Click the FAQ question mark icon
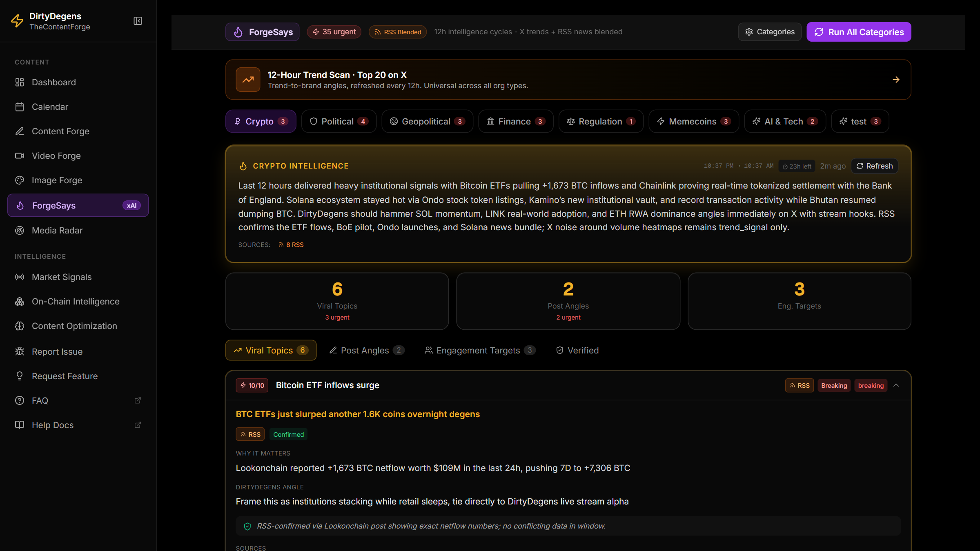 click(20, 400)
